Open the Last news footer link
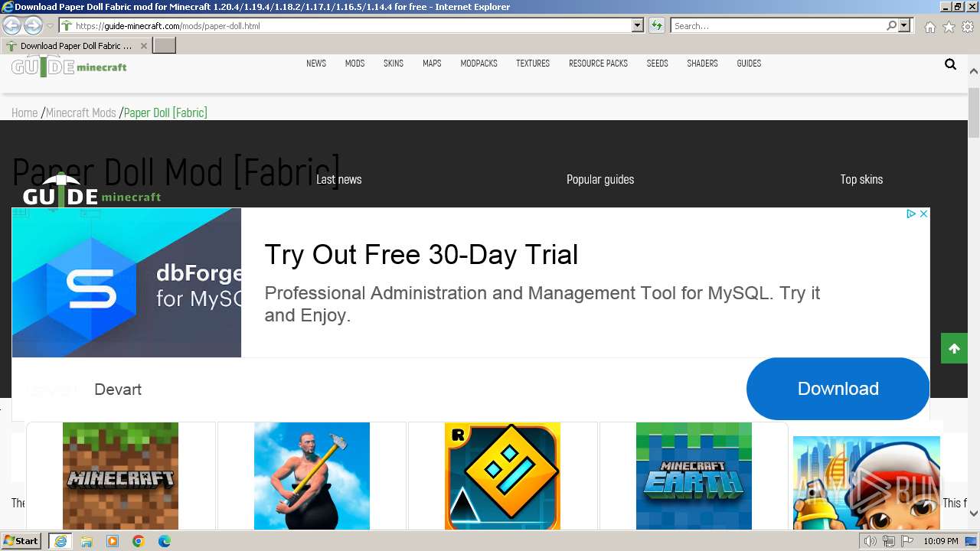This screenshot has width=980, height=551. (339, 179)
